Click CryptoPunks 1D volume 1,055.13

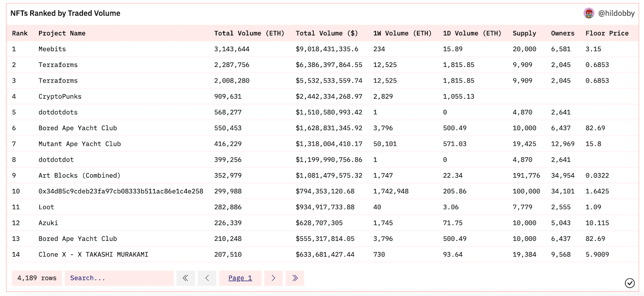[458, 96]
